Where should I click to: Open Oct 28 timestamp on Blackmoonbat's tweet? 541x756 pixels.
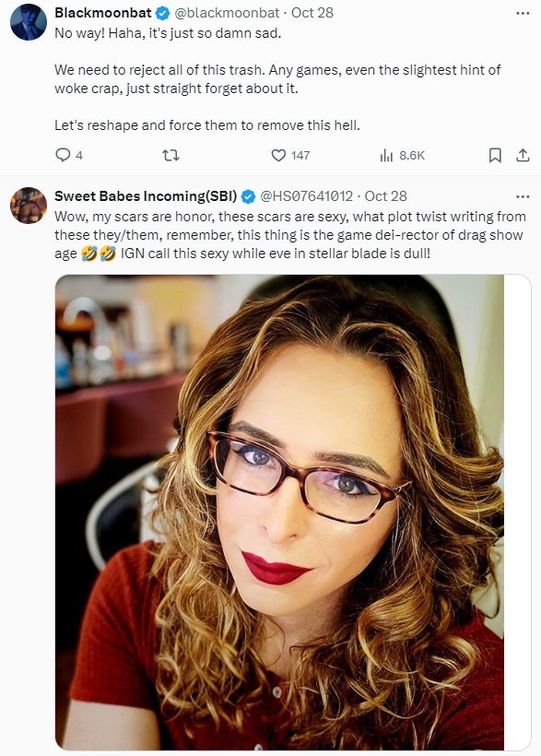click(x=312, y=13)
